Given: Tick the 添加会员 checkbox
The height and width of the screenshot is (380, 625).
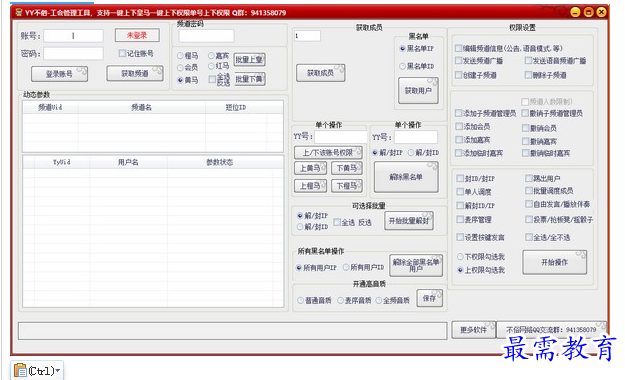Looking at the screenshot, I should (x=459, y=126).
